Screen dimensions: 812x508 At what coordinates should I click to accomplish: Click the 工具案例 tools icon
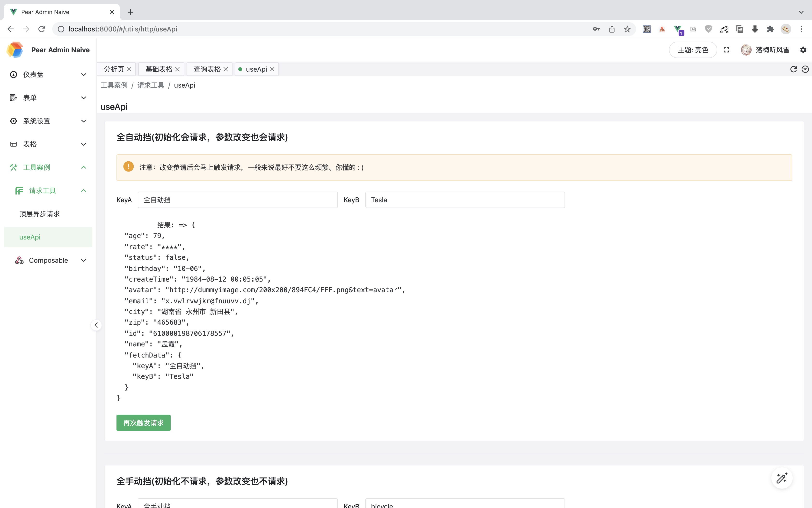[x=14, y=167]
